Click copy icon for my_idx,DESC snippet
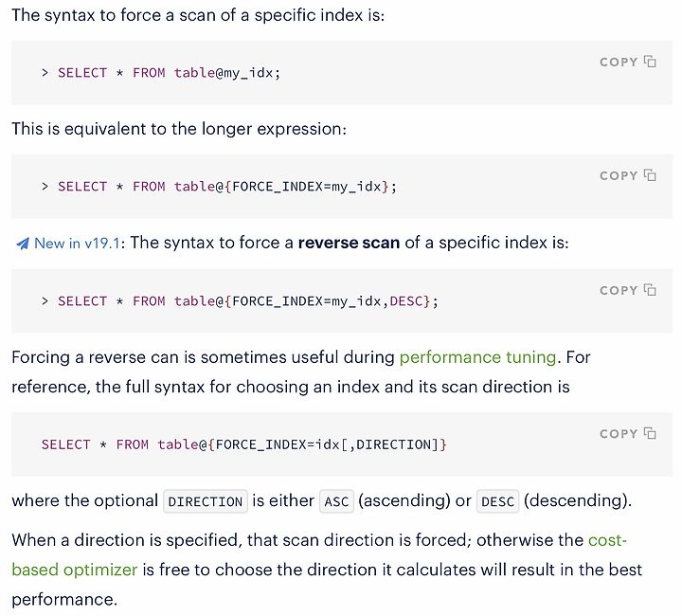Screen dimensions: 682x616 [650, 290]
